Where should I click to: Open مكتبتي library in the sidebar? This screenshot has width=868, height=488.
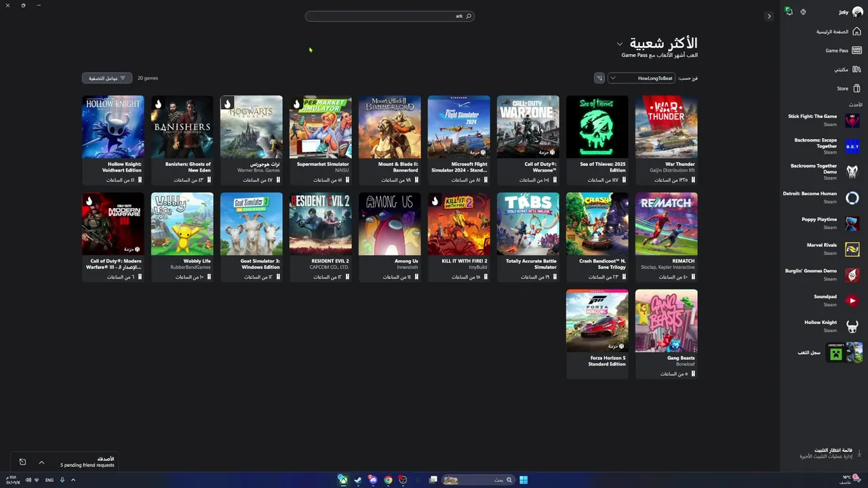tap(847, 69)
